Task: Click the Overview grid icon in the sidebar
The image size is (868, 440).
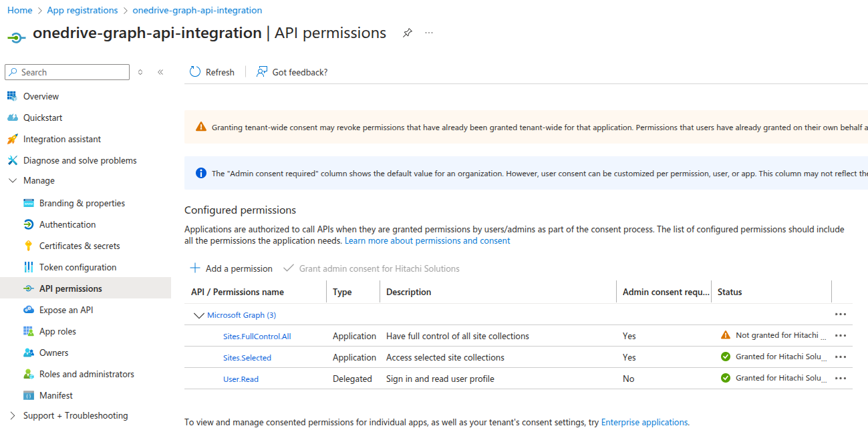Action: click(12, 96)
